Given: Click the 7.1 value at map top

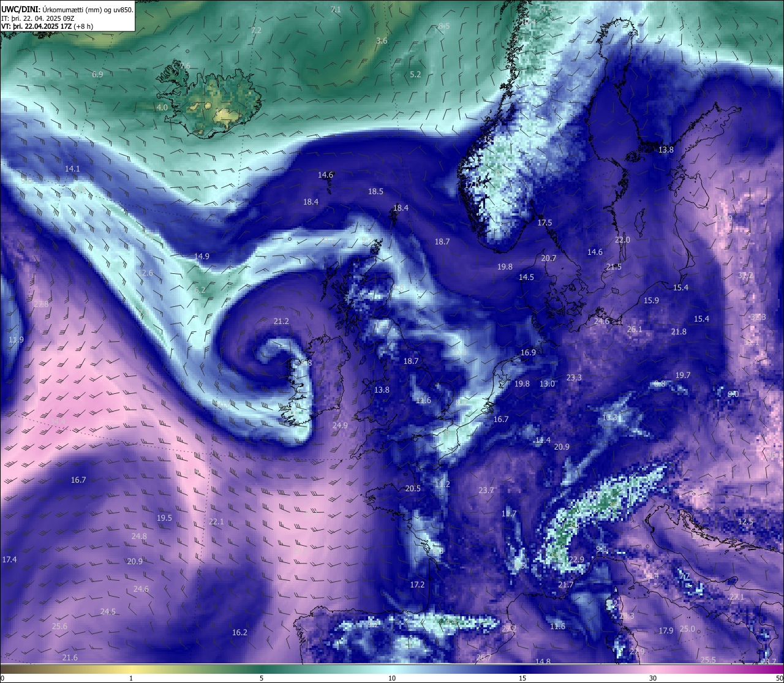Looking at the screenshot, I should (x=336, y=9).
